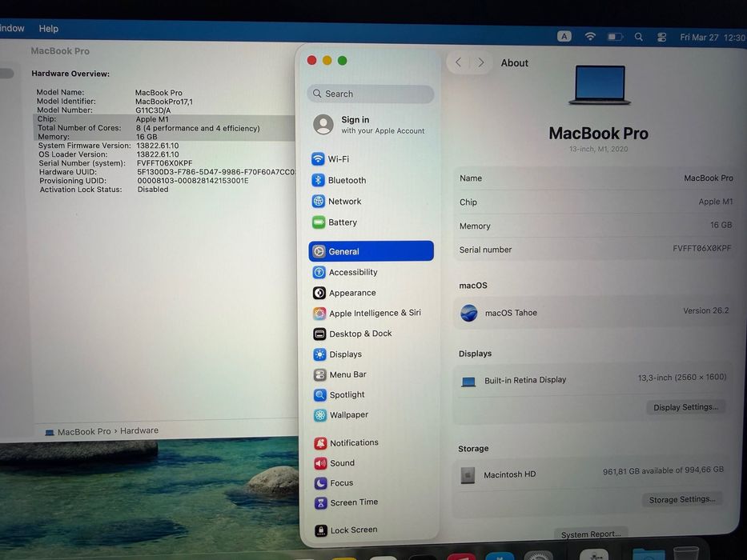
Task: Select General in the settings sidebar
Action: click(371, 251)
